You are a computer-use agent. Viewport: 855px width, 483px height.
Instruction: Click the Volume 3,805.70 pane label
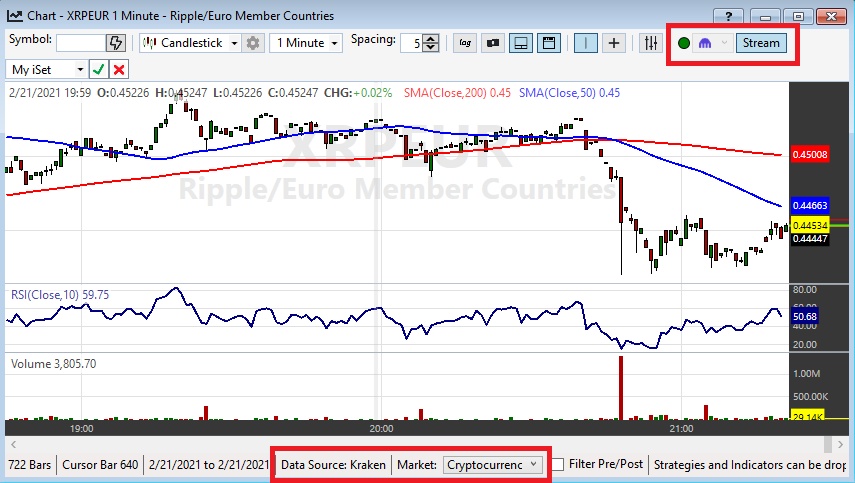(53, 364)
